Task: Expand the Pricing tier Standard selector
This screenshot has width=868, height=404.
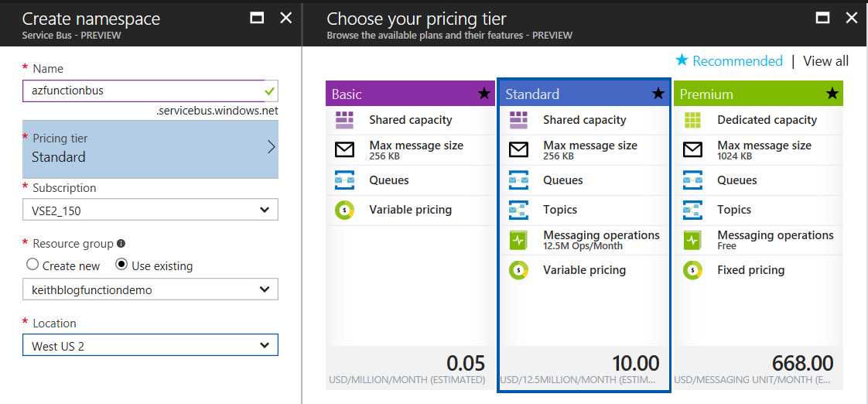Action: pyautogui.click(x=150, y=148)
